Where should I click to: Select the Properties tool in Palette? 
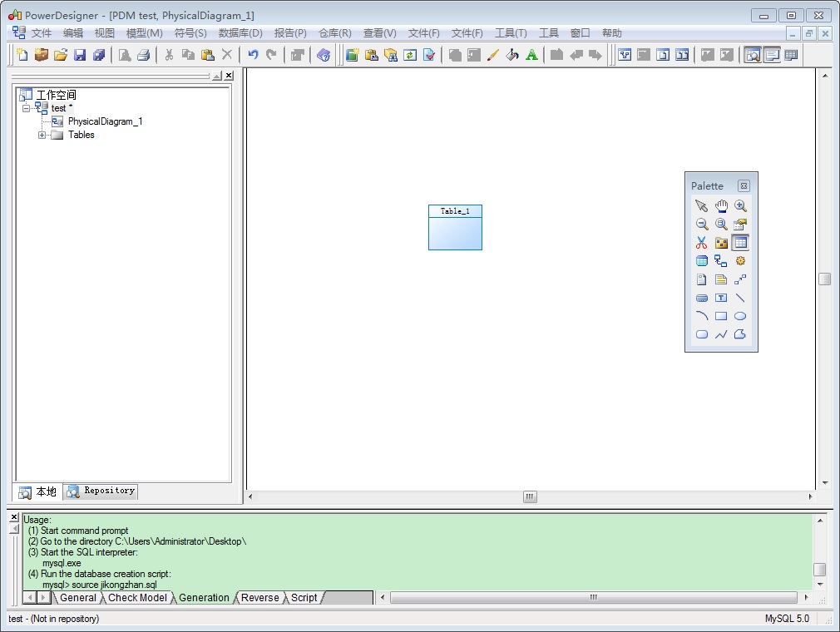(740, 224)
